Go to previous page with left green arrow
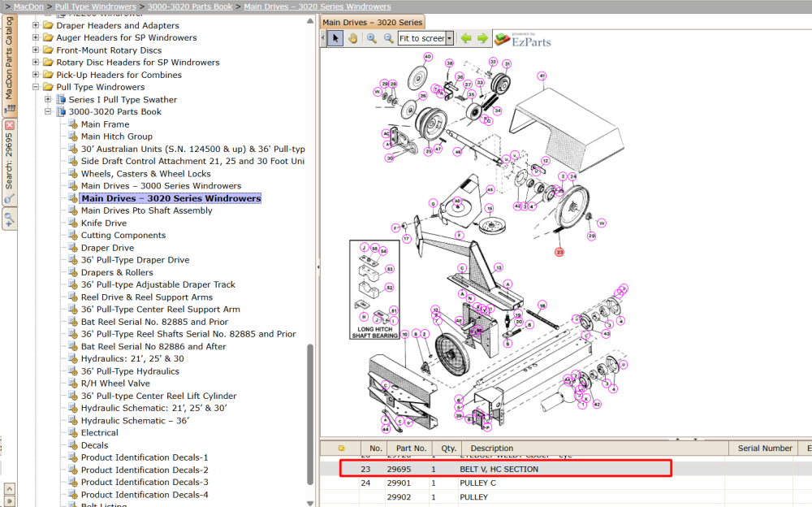This screenshot has width=812, height=507. click(x=466, y=38)
